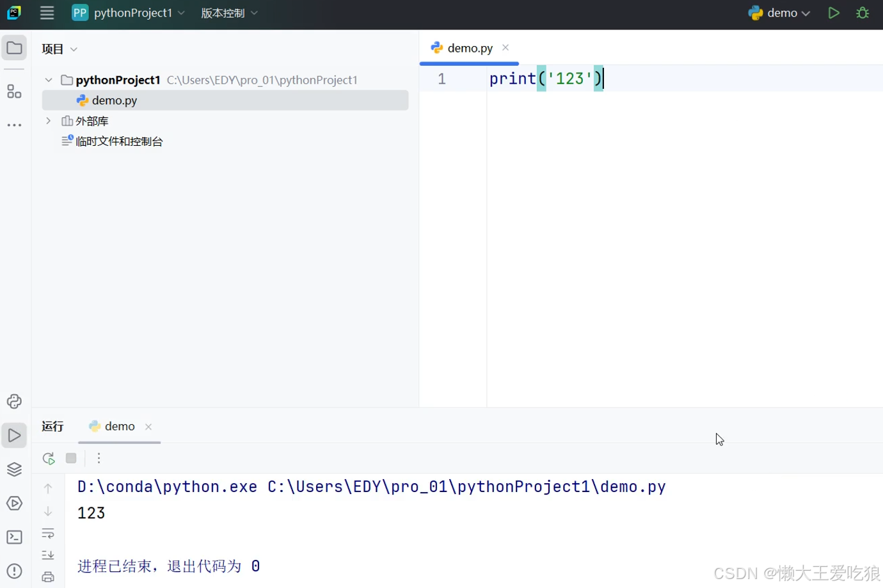The height and width of the screenshot is (588, 883).
Task: Click the stop process square icon
Action: click(71, 458)
